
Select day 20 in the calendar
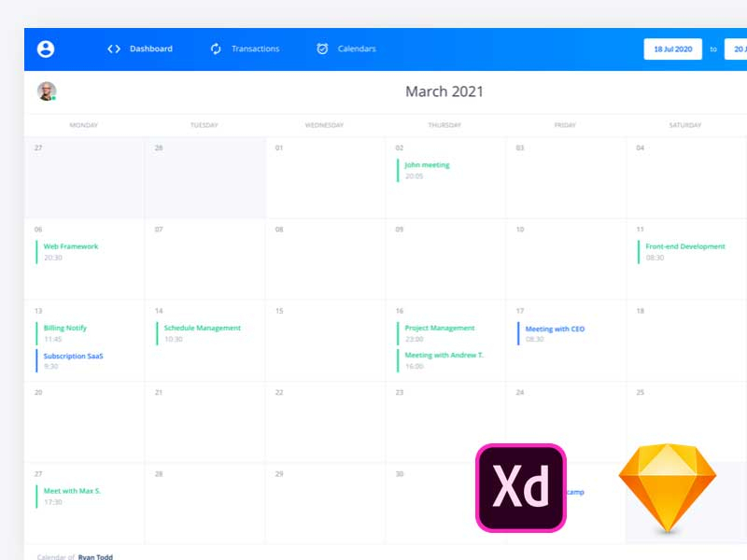point(84,422)
